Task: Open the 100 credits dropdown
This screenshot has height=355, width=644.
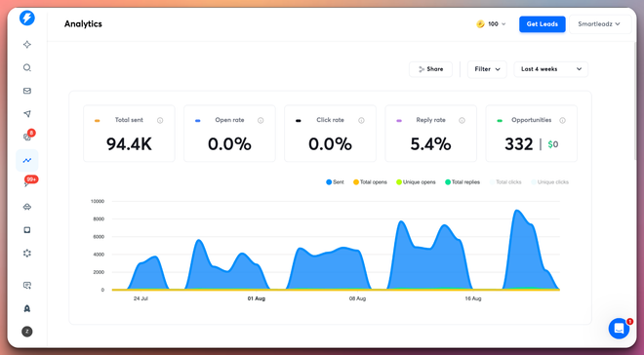Action: [491, 24]
